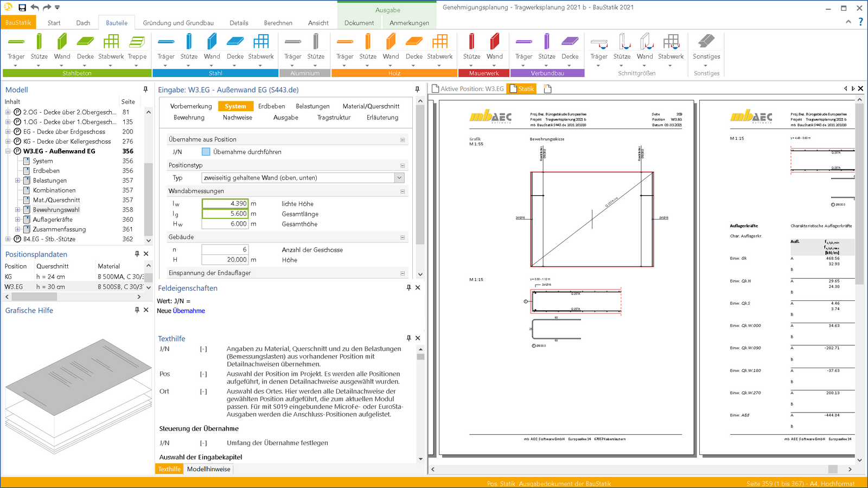
Task: Expand the Bewehrungswahl tree node
Action: (x=17, y=210)
